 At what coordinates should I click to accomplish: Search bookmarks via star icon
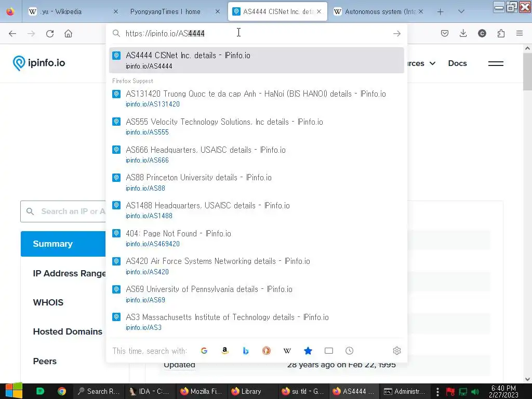pyautogui.click(x=308, y=351)
